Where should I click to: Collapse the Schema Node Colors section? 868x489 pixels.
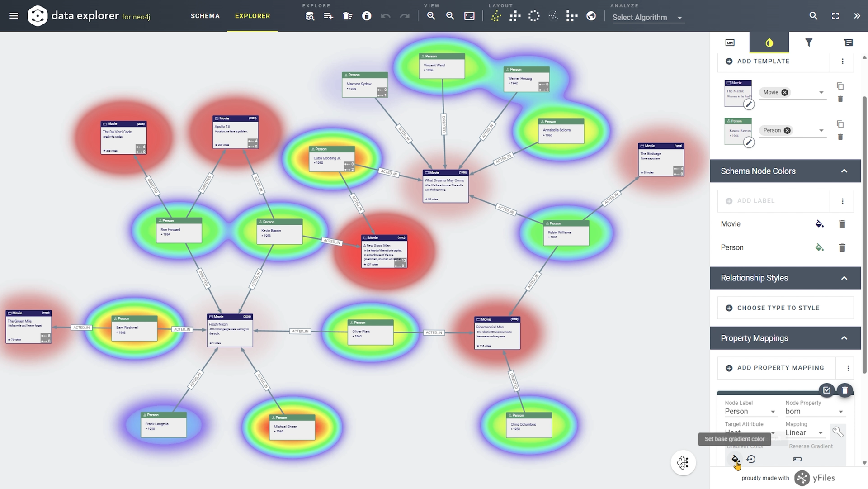tap(844, 171)
